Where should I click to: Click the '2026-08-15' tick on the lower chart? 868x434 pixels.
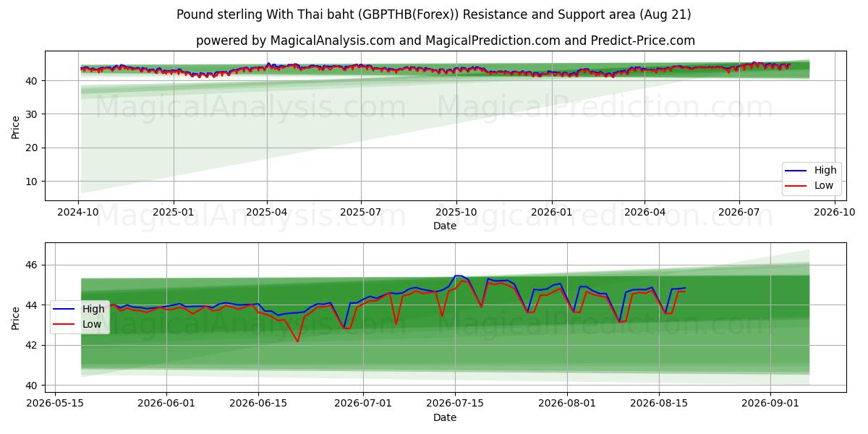[x=658, y=404]
